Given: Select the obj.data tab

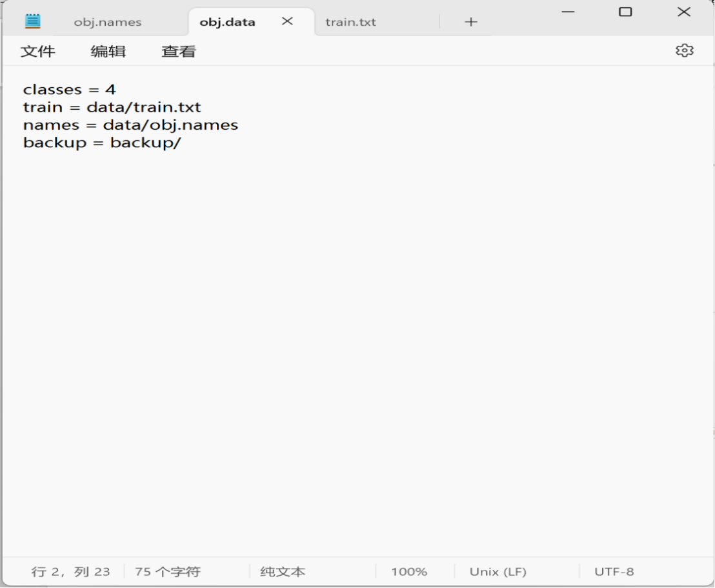Looking at the screenshot, I should [228, 22].
